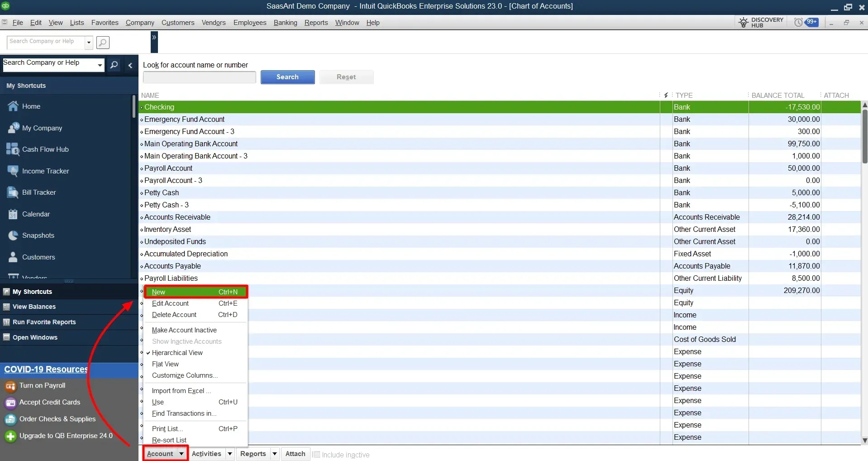Image resolution: width=868 pixels, height=461 pixels.
Task: Select Print List entry
Action: pos(196,429)
